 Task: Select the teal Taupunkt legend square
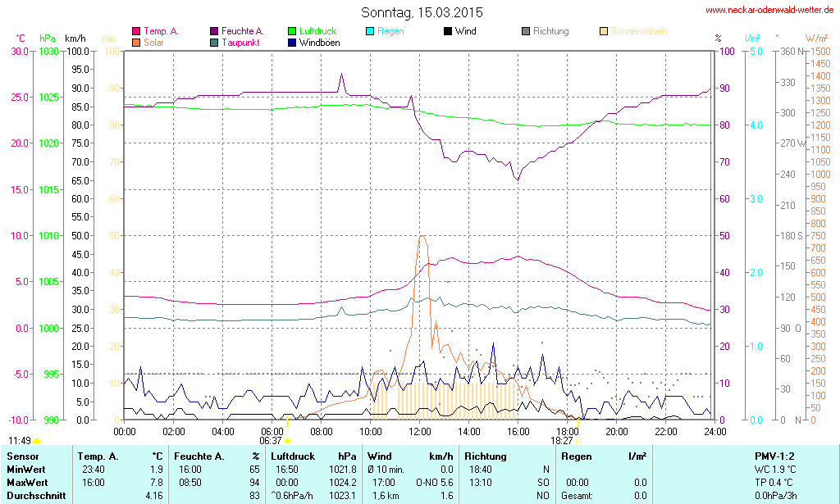pos(214,42)
